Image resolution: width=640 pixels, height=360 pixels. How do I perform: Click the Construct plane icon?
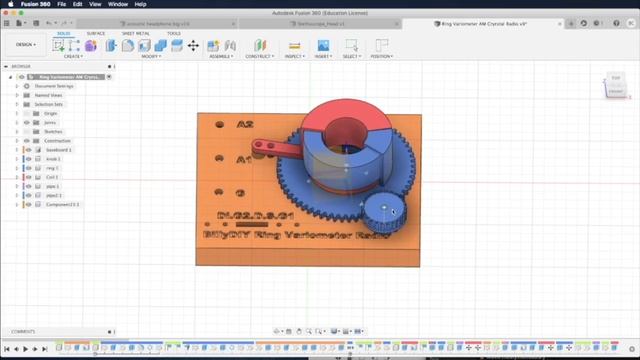(x=260, y=45)
